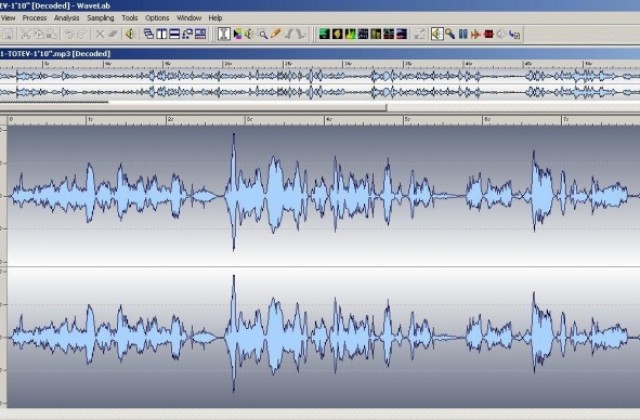This screenshot has width=640, height=420.
Task: Click the blue pause-style toolbar icon
Action: [x=463, y=34]
